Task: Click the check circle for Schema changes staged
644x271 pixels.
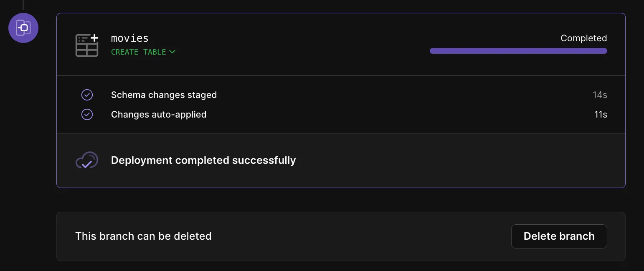Action: point(87,95)
